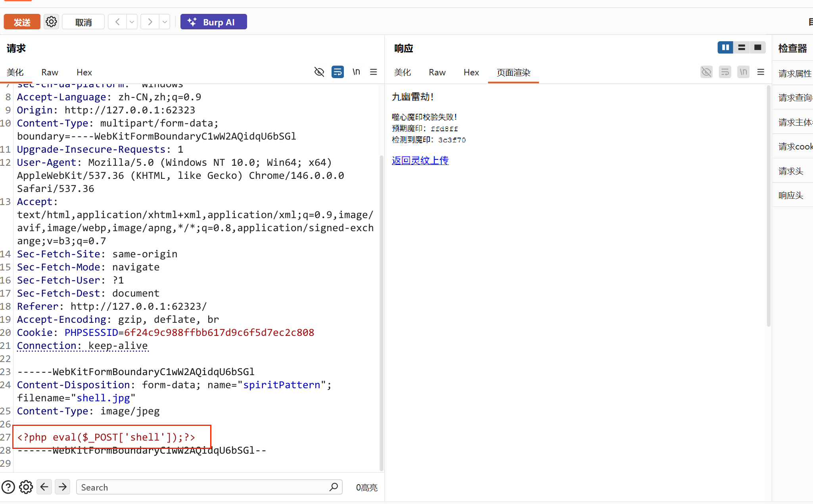This screenshot has width=813, height=504.
Task: Click the request editor vertical scrollbar
Action: pyautogui.click(x=382, y=313)
